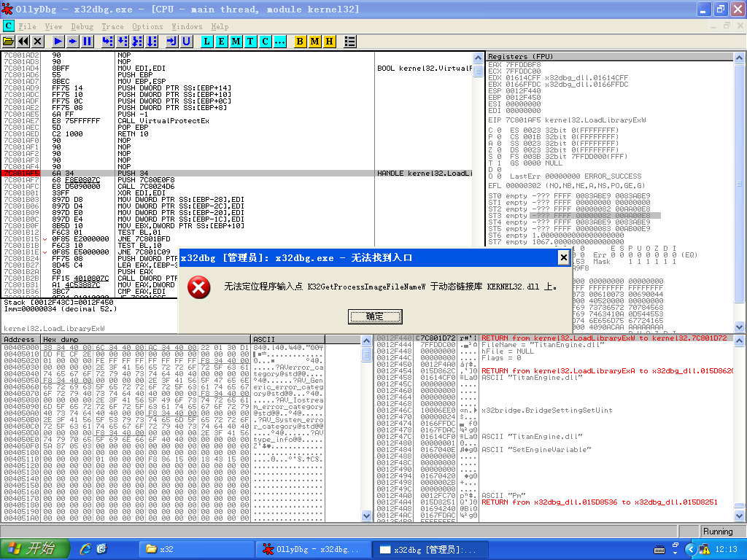This screenshot has width=747, height=560.
Task: Select stack row FileName = "TitanEngine.dll"
Action: click(554, 345)
